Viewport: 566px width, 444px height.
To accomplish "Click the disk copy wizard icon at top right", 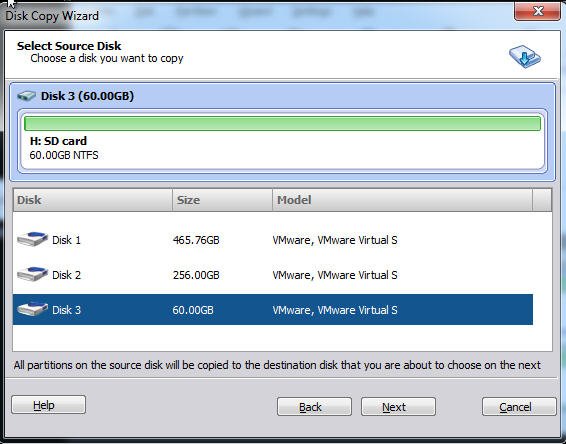I will click(525, 57).
